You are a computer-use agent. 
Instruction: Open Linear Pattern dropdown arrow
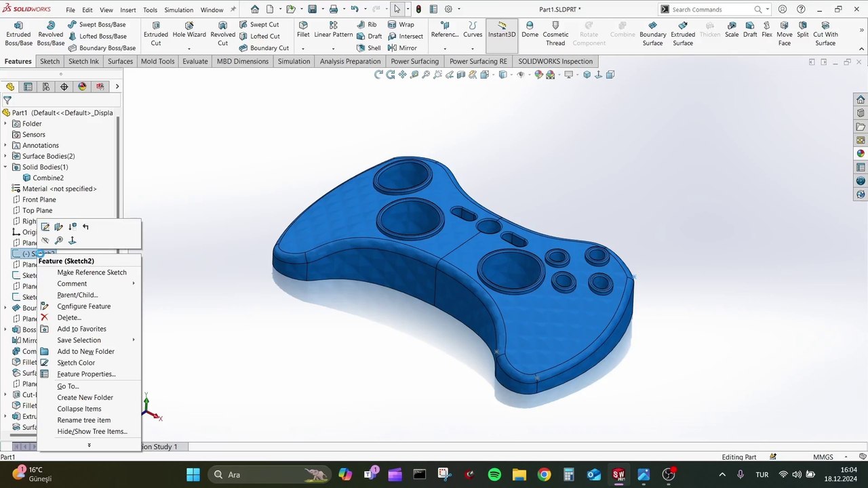[x=333, y=49]
